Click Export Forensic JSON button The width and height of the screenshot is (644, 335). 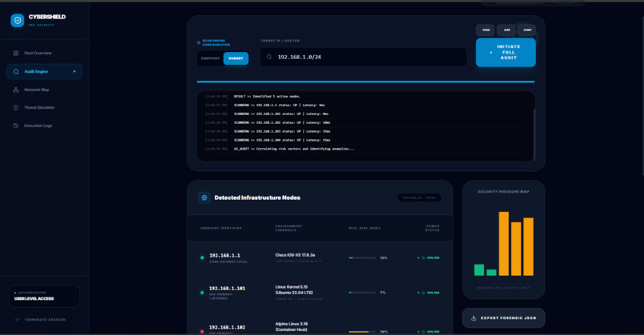pos(503,317)
